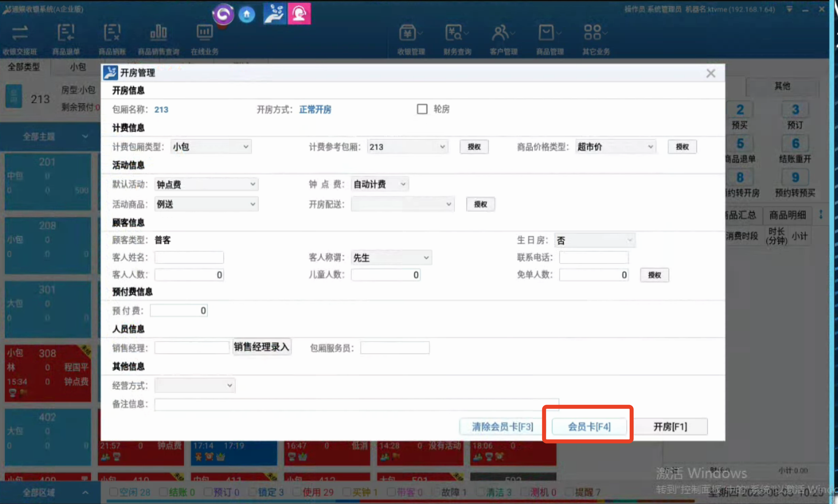Close the 开房管理 dialog
Image resolution: width=838 pixels, height=504 pixels.
(x=710, y=73)
